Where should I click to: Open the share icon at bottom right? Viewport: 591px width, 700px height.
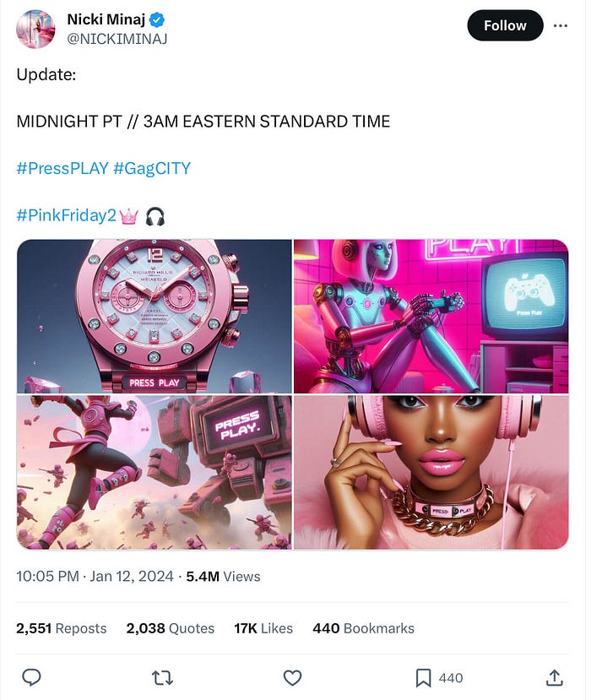tap(554, 677)
